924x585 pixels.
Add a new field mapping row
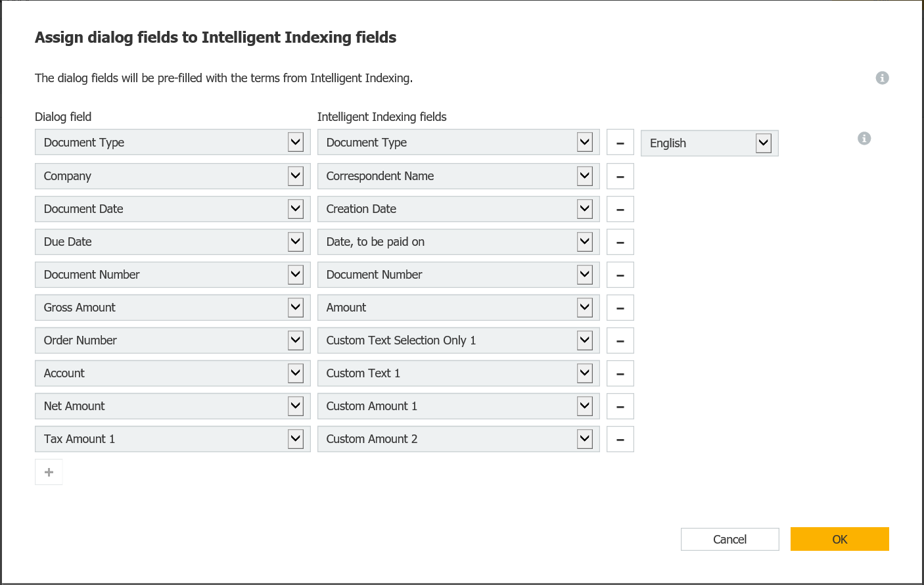coord(49,471)
